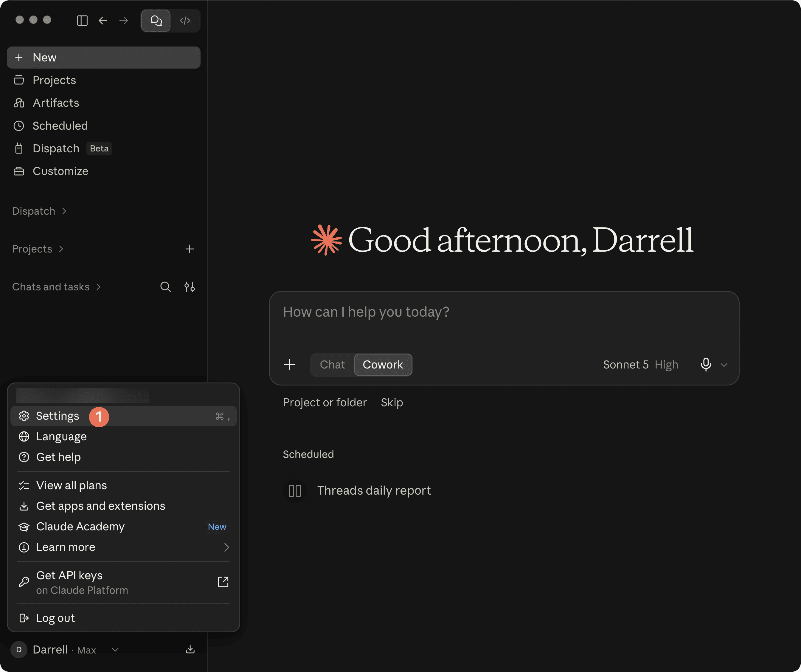Click the Log out door icon
Viewport: 801px width, 672px height.
click(x=24, y=618)
